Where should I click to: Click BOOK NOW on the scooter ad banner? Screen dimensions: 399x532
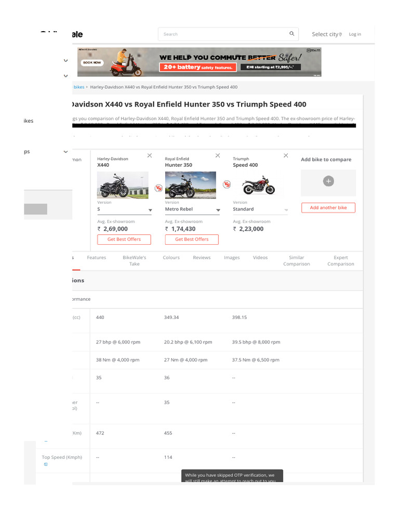click(92, 62)
